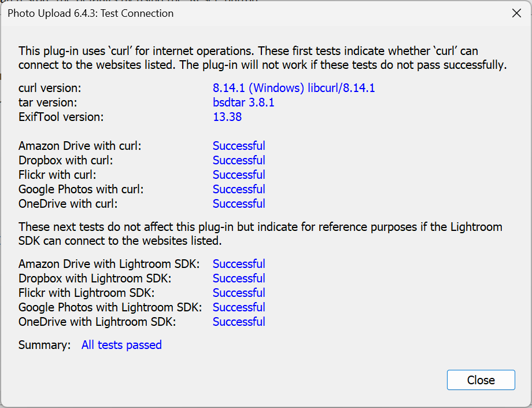Click Successful status for OneDrive with Lightroom SDK

[x=239, y=322]
